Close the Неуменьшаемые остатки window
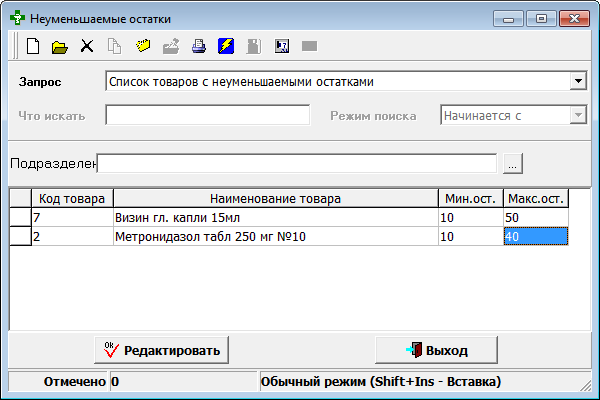The width and height of the screenshot is (600, 400). point(574,18)
